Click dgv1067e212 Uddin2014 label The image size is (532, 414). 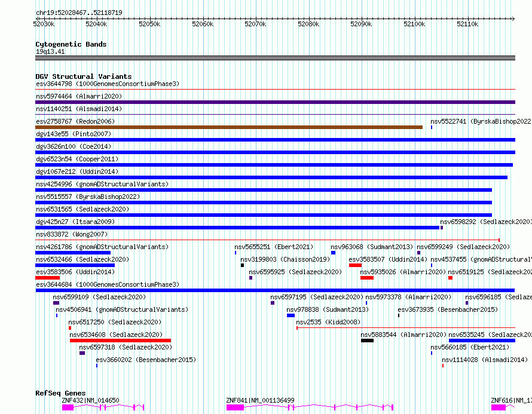(77, 171)
